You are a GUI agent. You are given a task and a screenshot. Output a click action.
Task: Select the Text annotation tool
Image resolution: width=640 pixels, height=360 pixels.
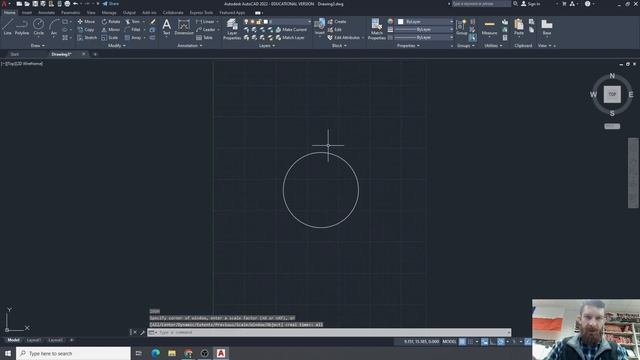pyautogui.click(x=167, y=27)
